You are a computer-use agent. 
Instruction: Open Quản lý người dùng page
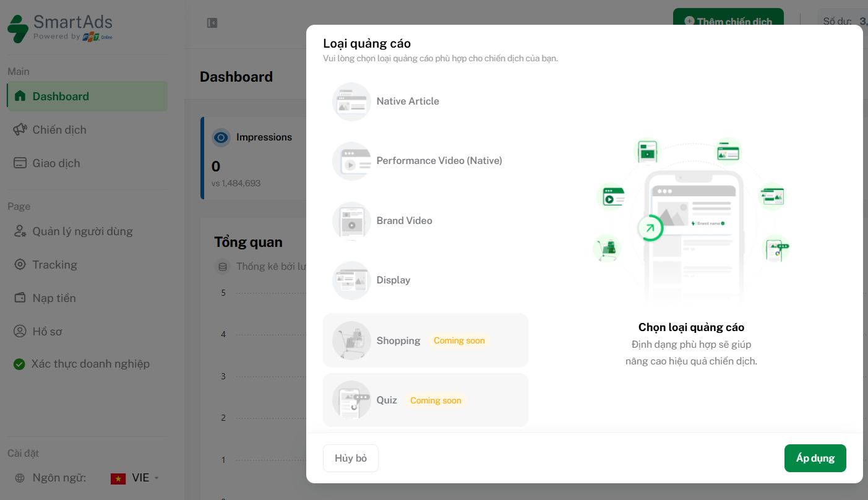[x=82, y=231]
